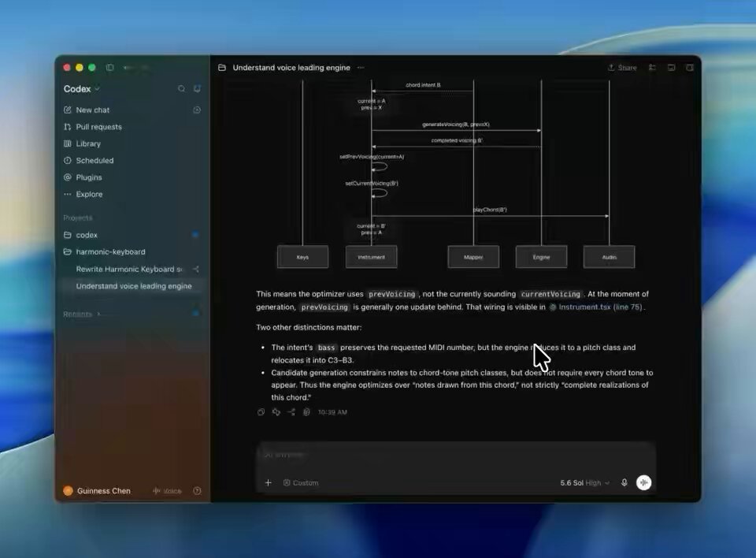Open the Custom mode selector
This screenshot has height=558, width=756.
tap(301, 482)
